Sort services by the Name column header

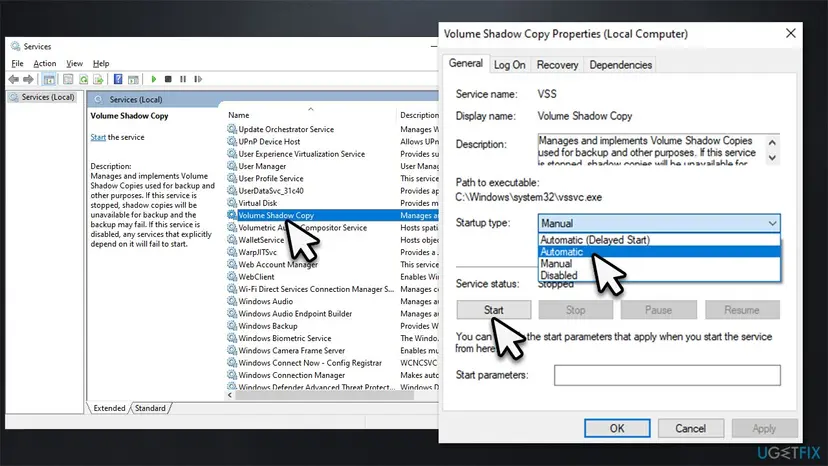pos(310,115)
